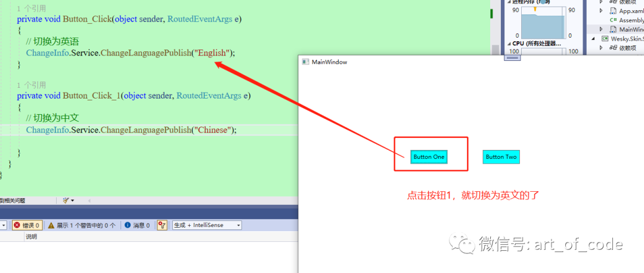Click the code cleanup broom icon
Screen dimensions: 644x273
pyautogui.click(x=66, y=201)
